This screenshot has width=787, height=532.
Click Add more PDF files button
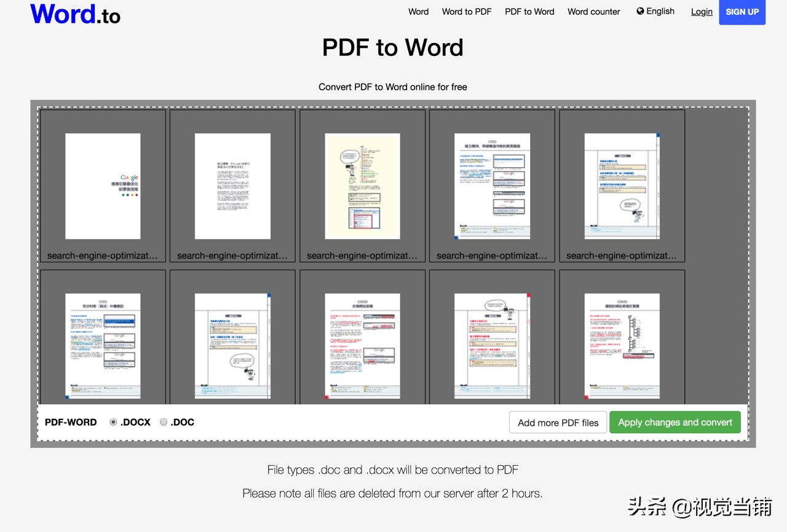point(558,423)
